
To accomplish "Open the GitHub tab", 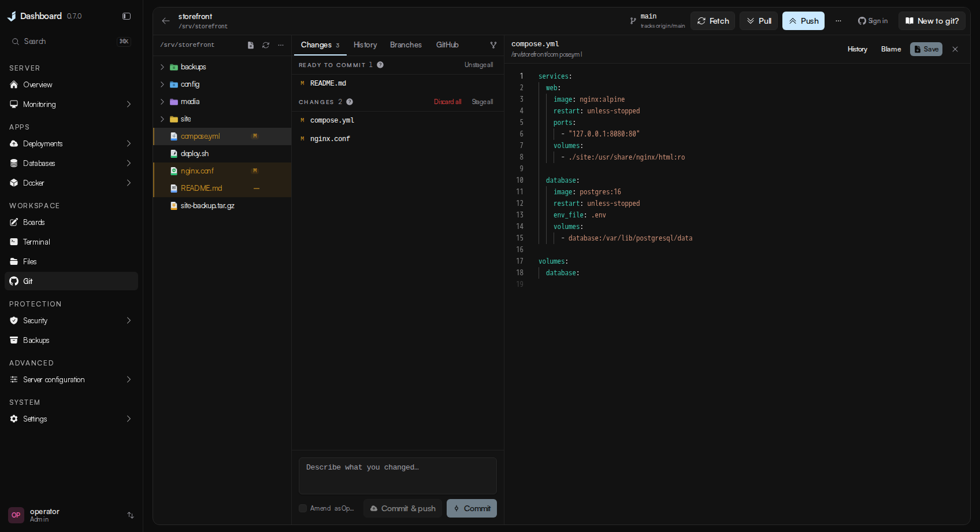I will (x=447, y=45).
